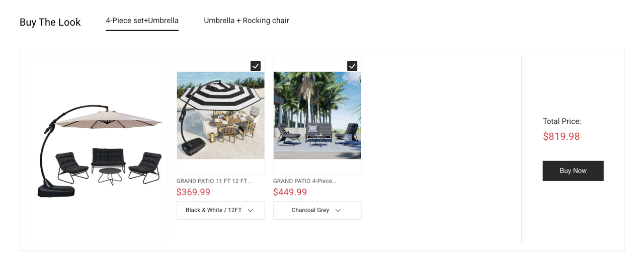Image resolution: width=644 pixels, height=262 pixels.
Task: Click the chevron beside Charcoal Grey
Action: click(338, 210)
